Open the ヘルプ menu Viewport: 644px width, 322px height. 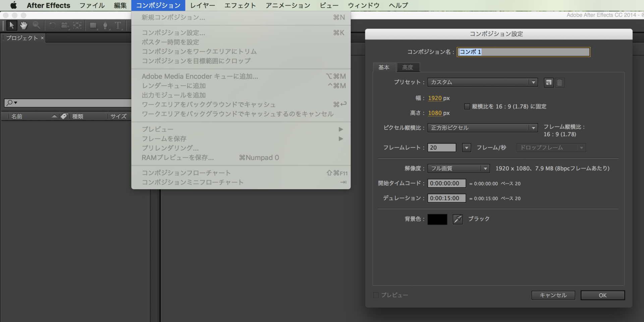(x=398, y=5)
